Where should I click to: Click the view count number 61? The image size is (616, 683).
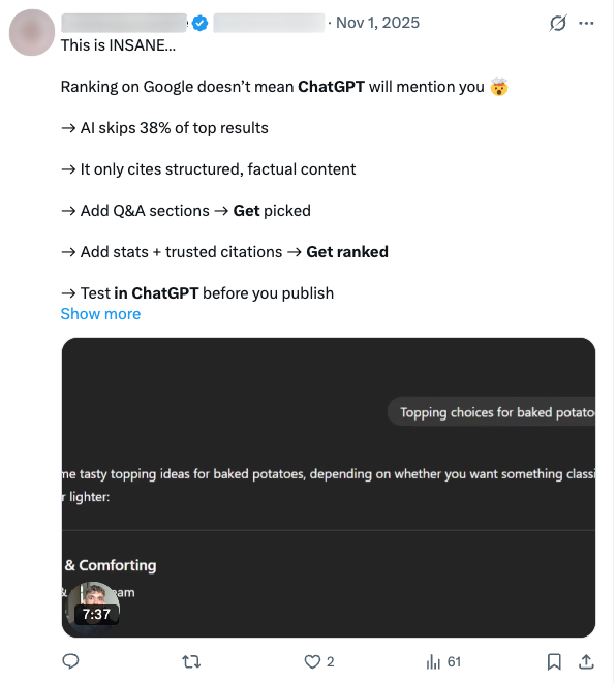(x=454, y=662)
